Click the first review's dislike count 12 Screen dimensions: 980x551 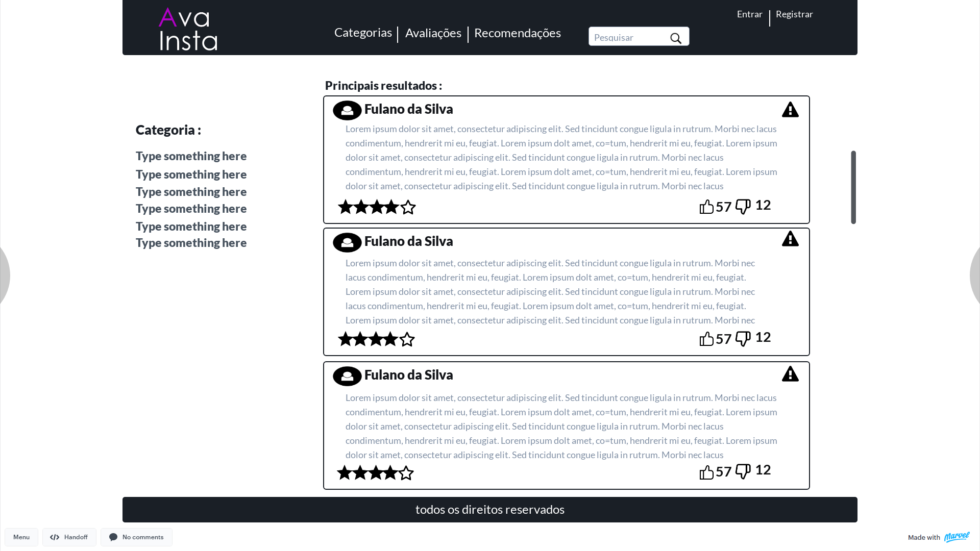(763, 205)
